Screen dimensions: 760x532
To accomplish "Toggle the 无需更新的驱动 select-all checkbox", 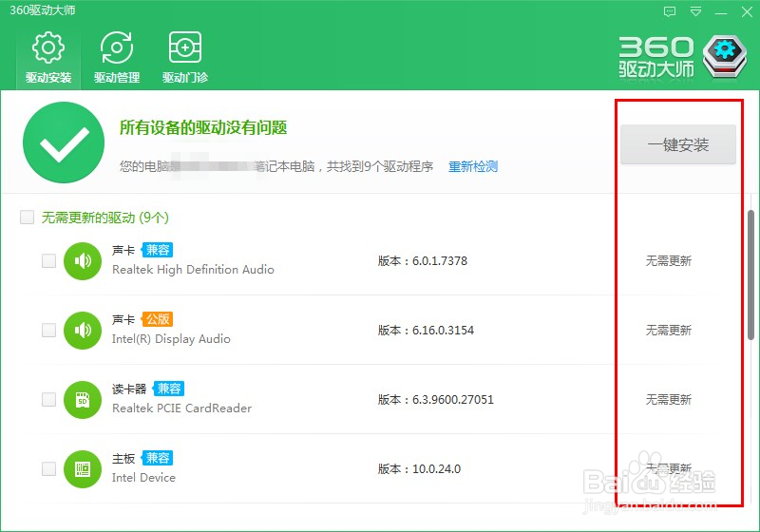I will pyautogui.click(x=28, y=217).
